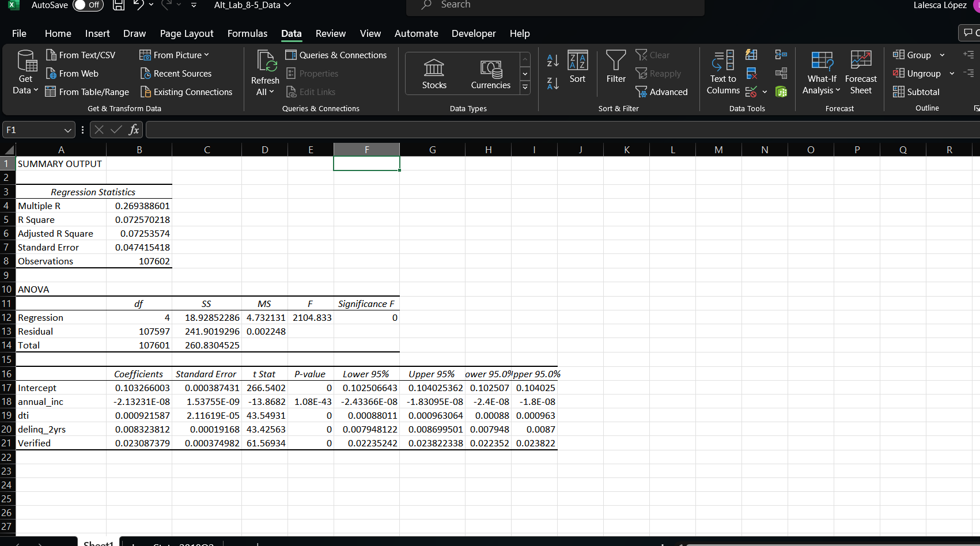Switch to the Home tab

(58, 33)
